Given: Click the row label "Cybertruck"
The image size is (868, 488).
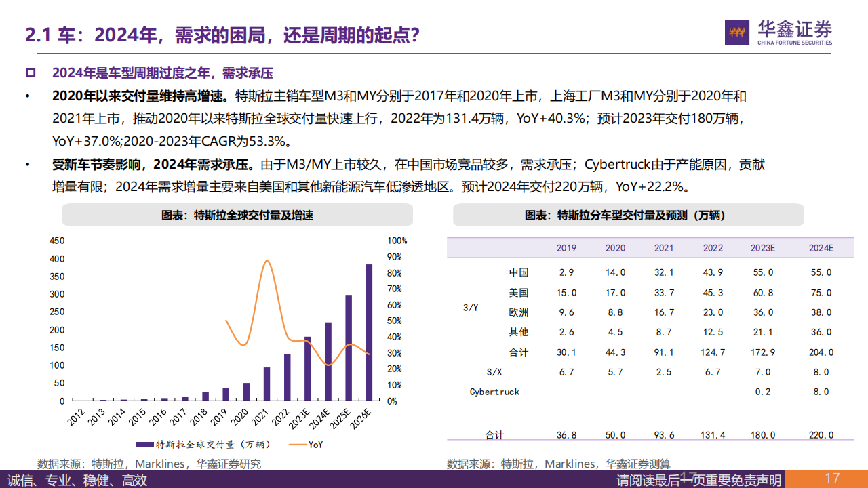Looking at the screenshot, I should click(x=494, y=392).
